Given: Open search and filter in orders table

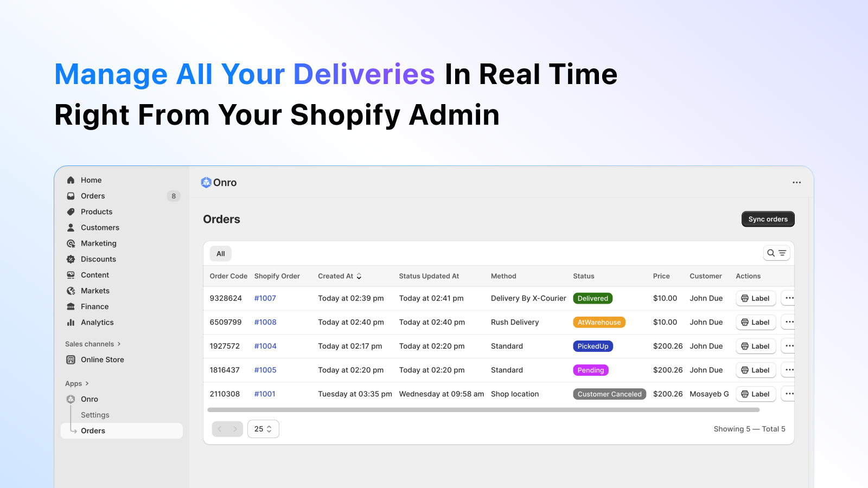Looking at the screenshot, I should click(x=776, y=253).
